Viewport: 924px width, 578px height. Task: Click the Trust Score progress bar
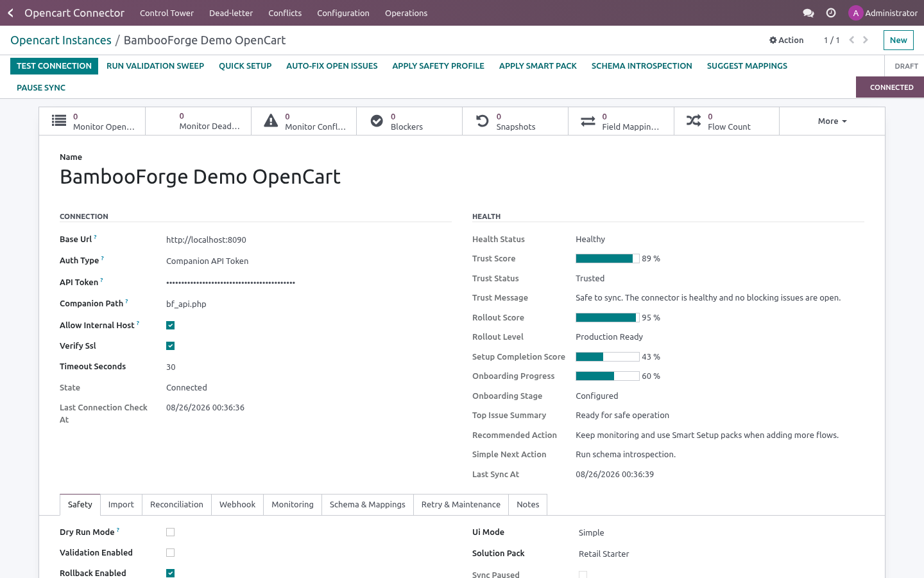coord(608,259)
